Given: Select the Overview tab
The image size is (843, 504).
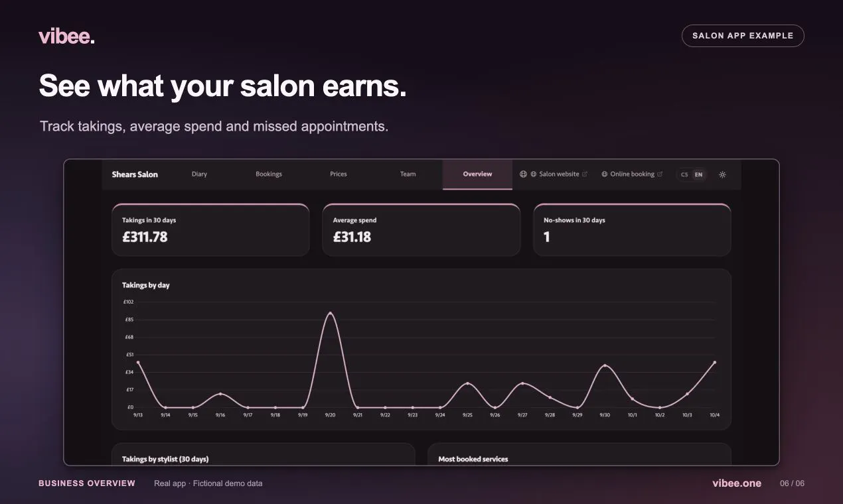Looking at the screenshot, I should [x=478, y=174].
